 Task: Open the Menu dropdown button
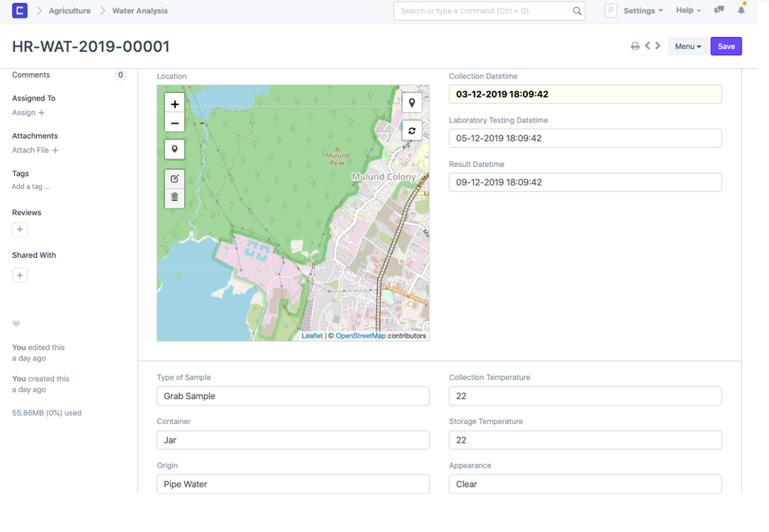click(688, 47)
